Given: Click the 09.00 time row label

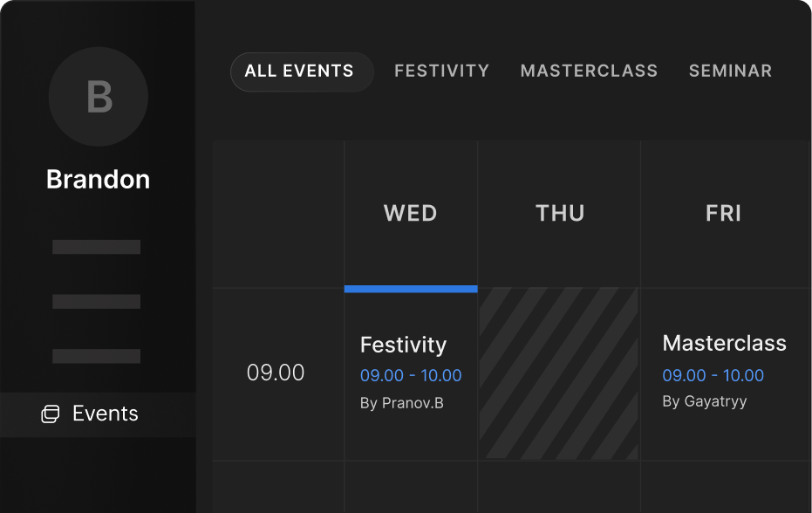Looking at the screenshot, I should click(276, 373).
